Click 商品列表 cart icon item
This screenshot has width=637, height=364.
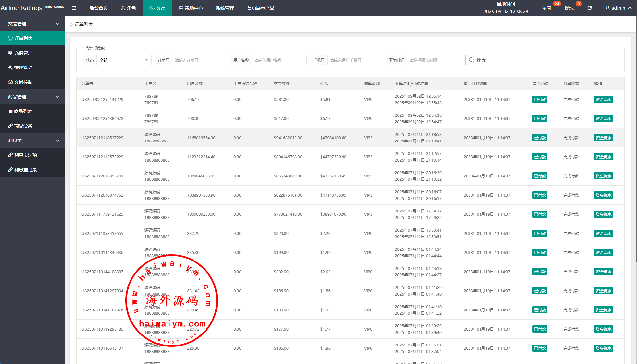(x=10, y=111)
